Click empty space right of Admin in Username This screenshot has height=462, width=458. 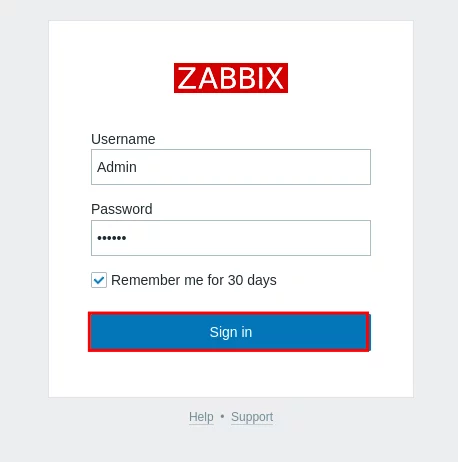pos(253,167)
